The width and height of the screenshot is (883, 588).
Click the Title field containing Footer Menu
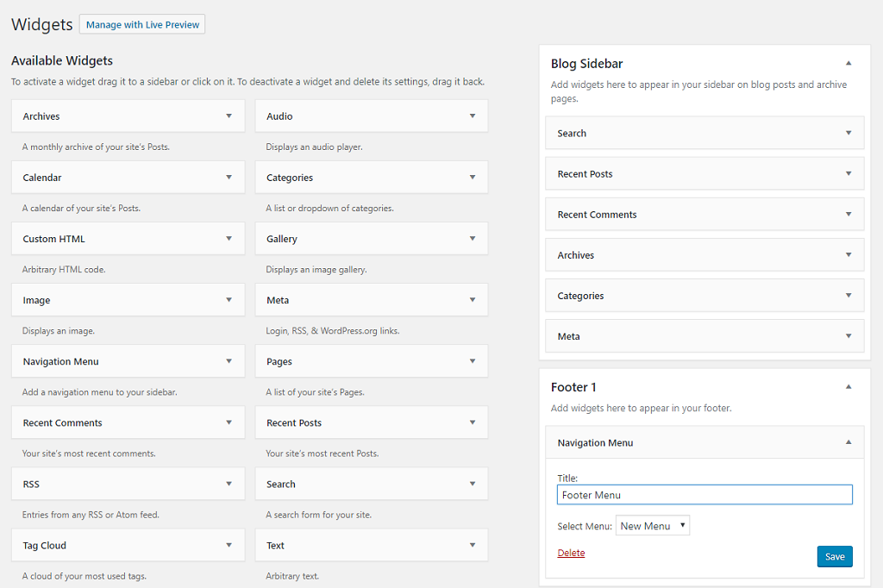point(705,495)
